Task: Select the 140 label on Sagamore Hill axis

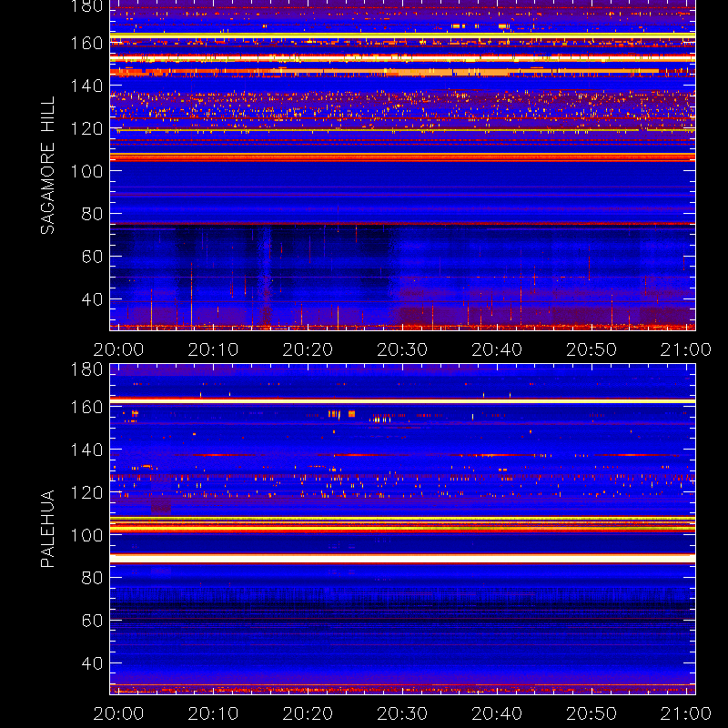Action: (x=86, y=86)
